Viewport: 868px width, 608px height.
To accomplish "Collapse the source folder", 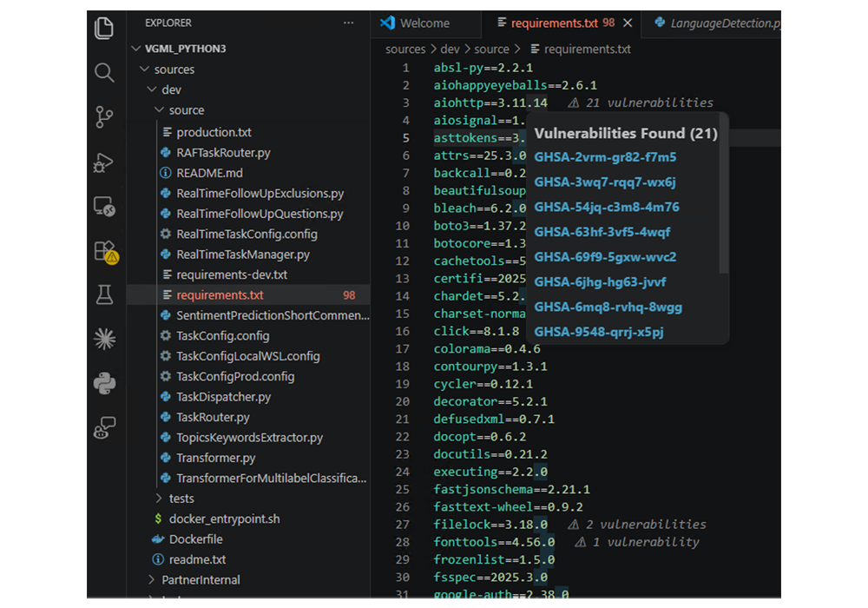I will click(x=160, y=110).
